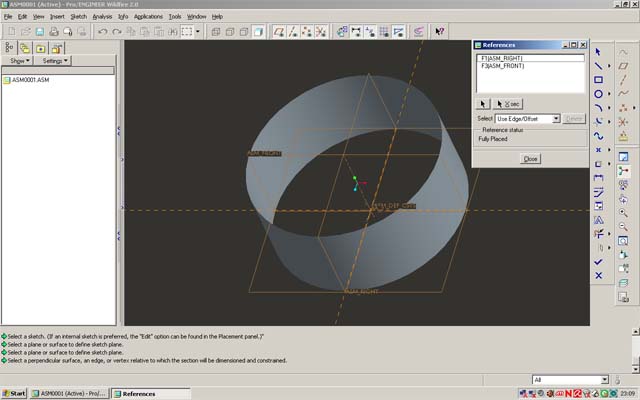
Task: Click the Save disk icon
Action: pyautogui.click(x=39, y=32)
